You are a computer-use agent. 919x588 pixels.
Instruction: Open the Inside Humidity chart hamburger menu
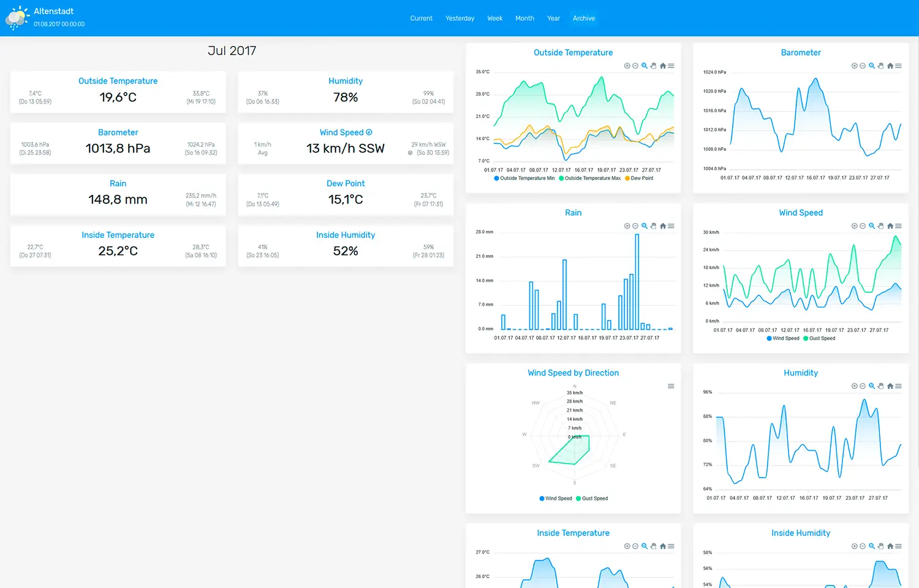pyautogui.click(x=899, y=546)
